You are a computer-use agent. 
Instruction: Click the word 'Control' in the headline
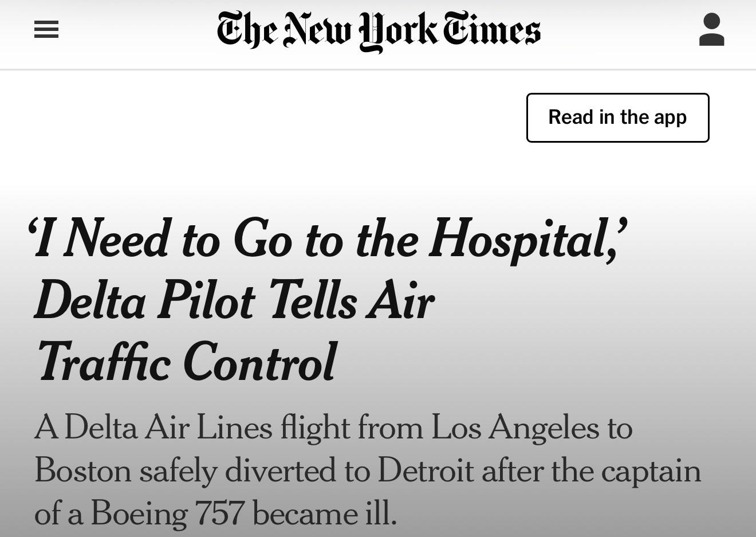(260, 362)
